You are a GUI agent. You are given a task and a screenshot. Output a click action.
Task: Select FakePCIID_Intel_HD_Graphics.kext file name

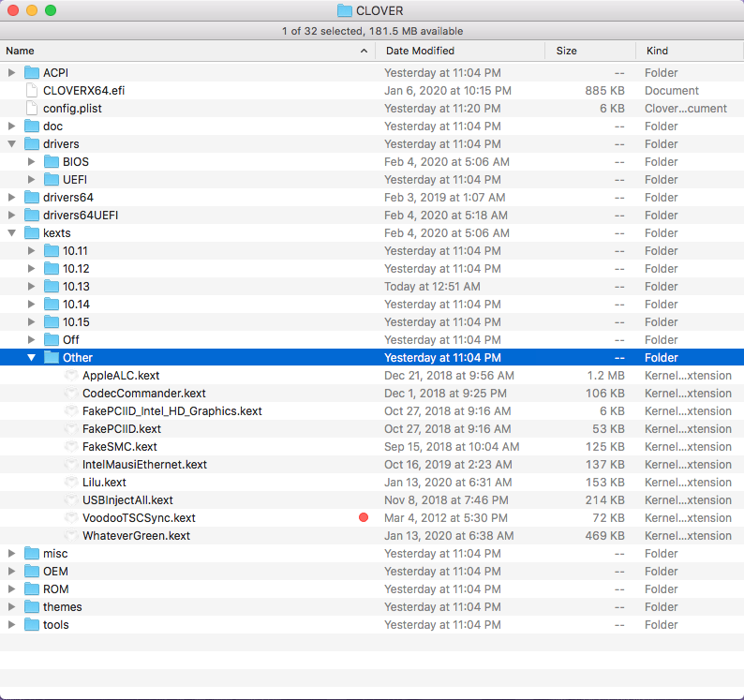click(x=171, y=411)
